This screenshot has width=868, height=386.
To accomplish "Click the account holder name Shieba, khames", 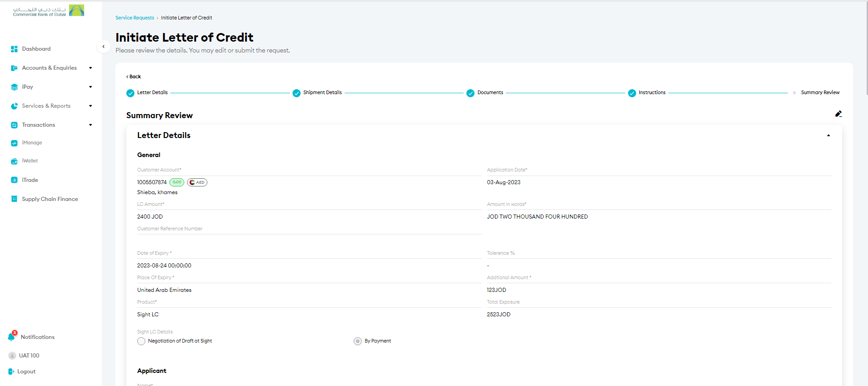I will 157,192.
